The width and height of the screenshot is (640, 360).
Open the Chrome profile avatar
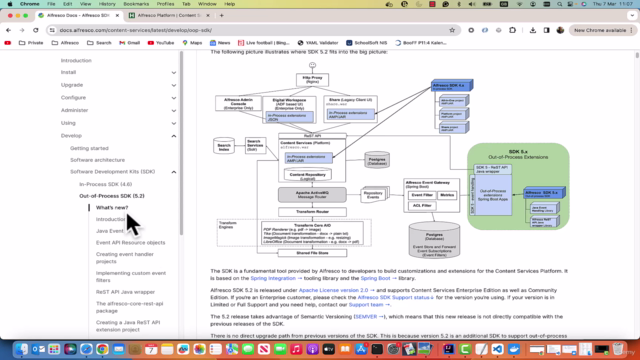pyautogui.click(x=560, y=30)
